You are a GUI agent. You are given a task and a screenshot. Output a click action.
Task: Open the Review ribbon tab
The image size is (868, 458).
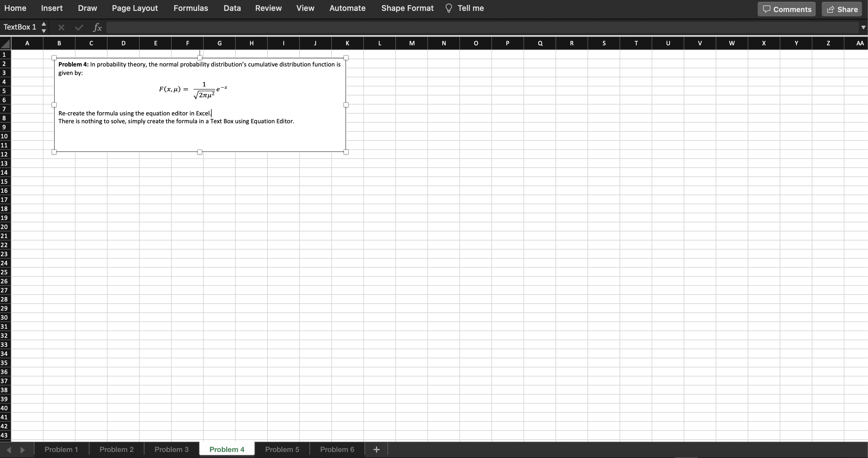268,8
